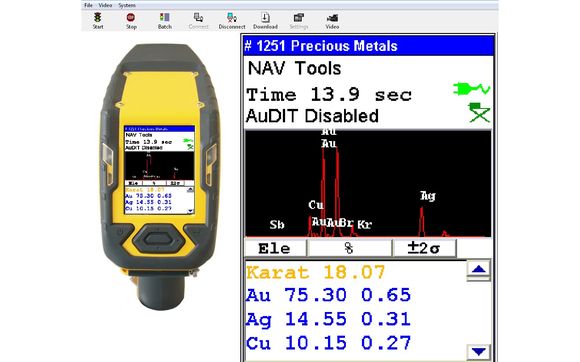
Task: Click the analyzer's center navigation button
Action: tap(159, 239)
